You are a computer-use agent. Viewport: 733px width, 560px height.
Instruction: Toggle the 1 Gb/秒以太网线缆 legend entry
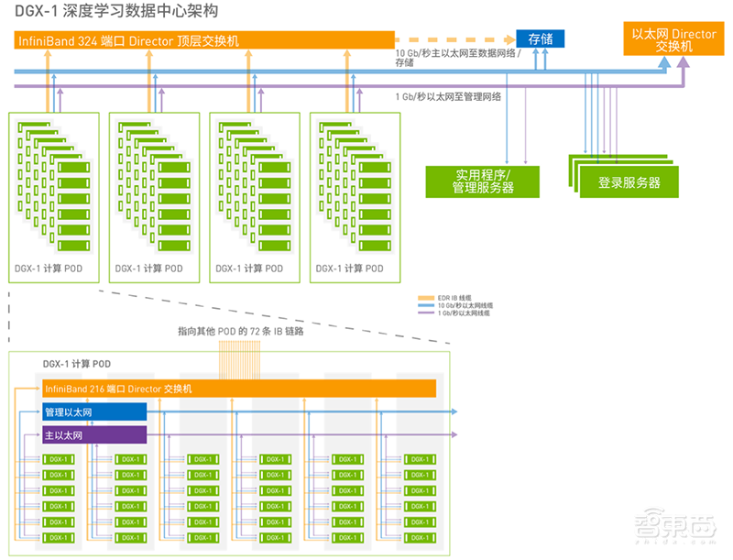pos(457,314)
